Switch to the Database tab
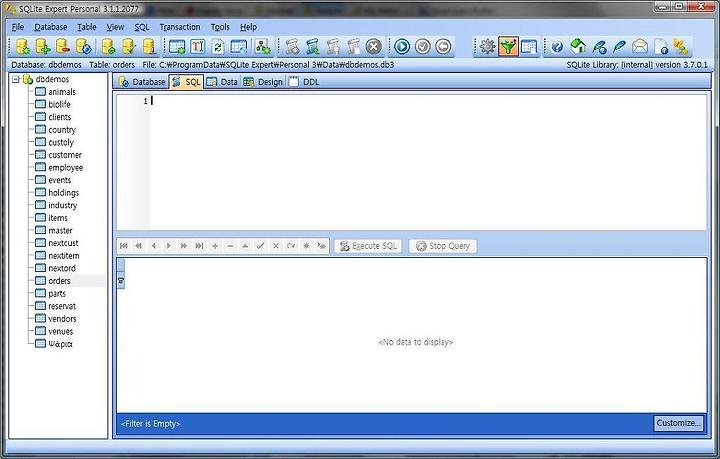 142,82
